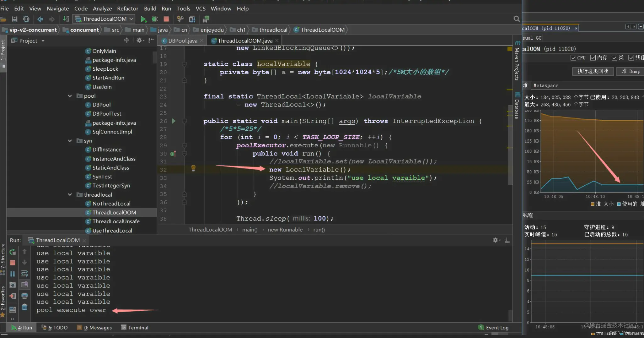Open the Refactor menu
644x338 pixels.
[x=127, y=8]
